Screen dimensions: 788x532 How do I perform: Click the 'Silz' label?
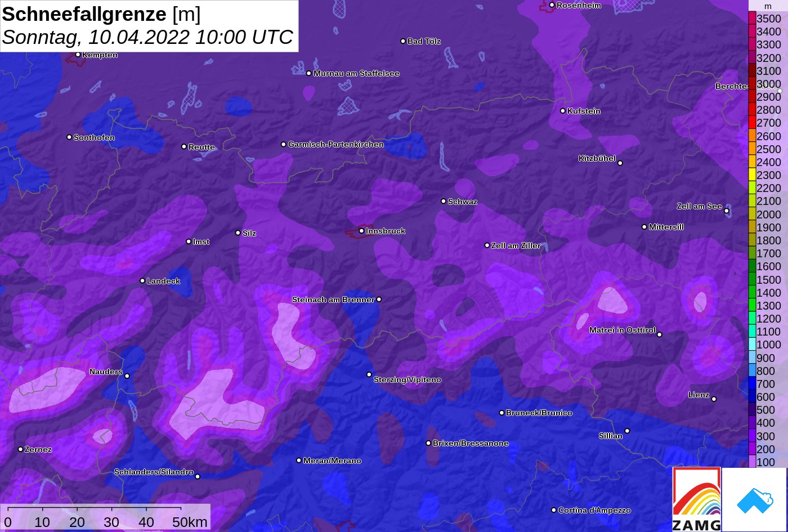tap(249, 233)
